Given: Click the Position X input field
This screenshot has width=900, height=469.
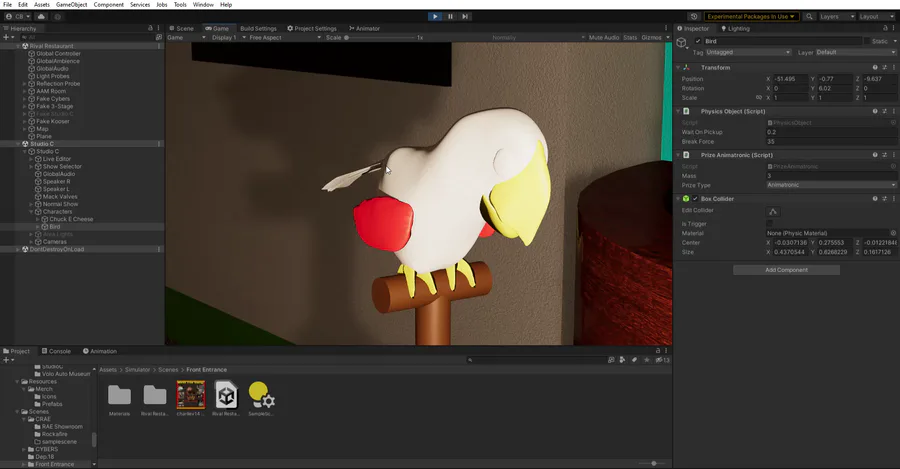Looking at the screenshot, I should pos(790,79).
